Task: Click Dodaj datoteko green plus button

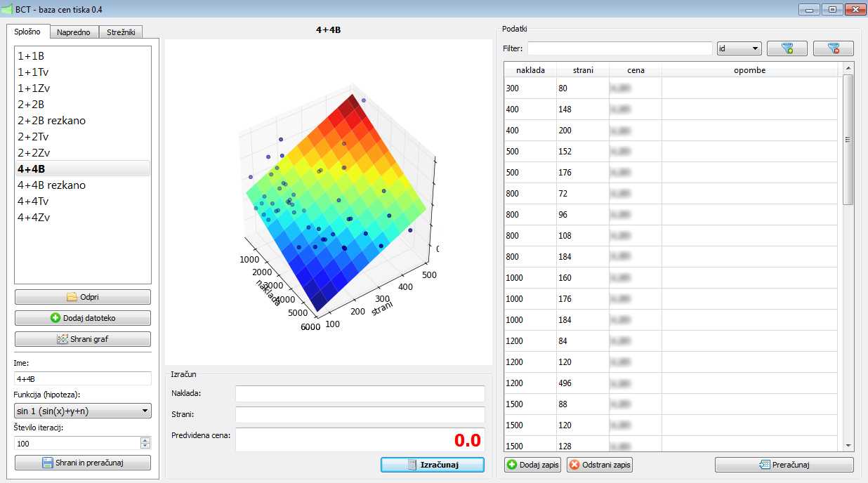Action: coord(83,318)
